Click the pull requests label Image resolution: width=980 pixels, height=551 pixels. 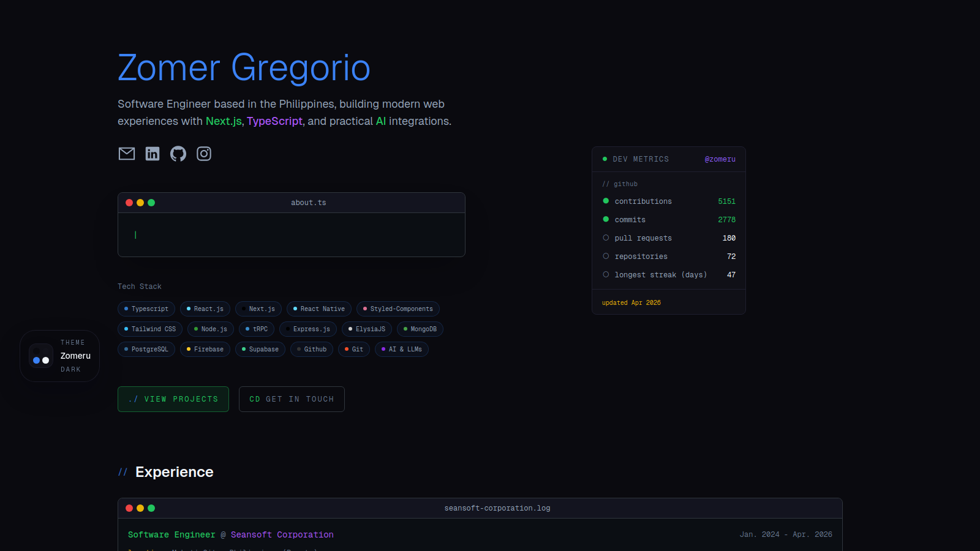click(643, 238)
